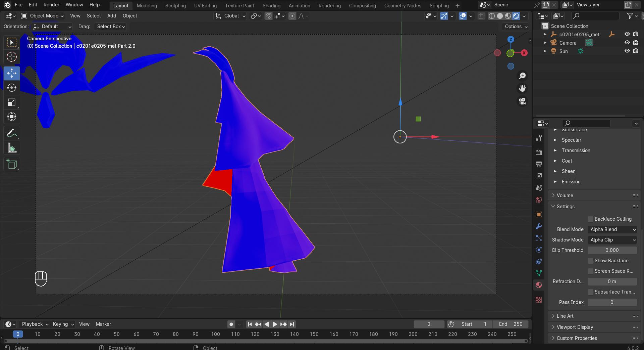Viewport: 644px width, 350px height.
Task: Click the Options button
Action: pos(516,27)
